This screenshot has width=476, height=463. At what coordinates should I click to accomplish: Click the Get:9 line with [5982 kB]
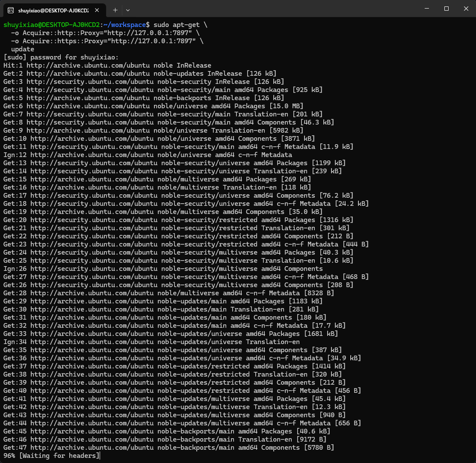pyautogui.click(x=153, y=131)
